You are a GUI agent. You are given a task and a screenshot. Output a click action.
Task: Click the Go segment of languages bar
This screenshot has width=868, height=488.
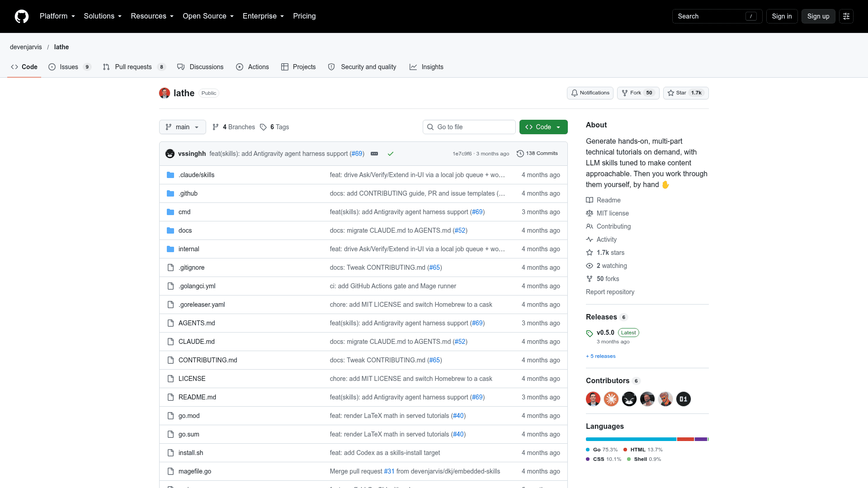point(631,439)
